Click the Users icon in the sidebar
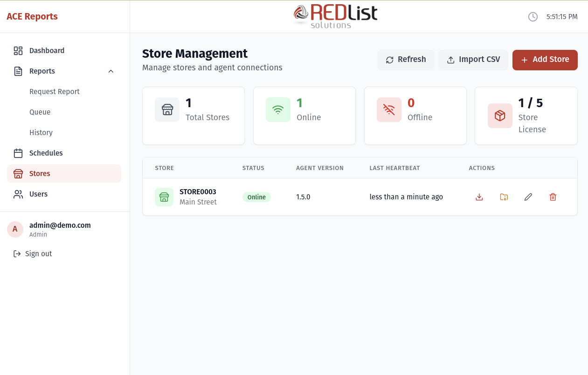The height and width of the screenshot is (375, 588). [x=18, y=194]
